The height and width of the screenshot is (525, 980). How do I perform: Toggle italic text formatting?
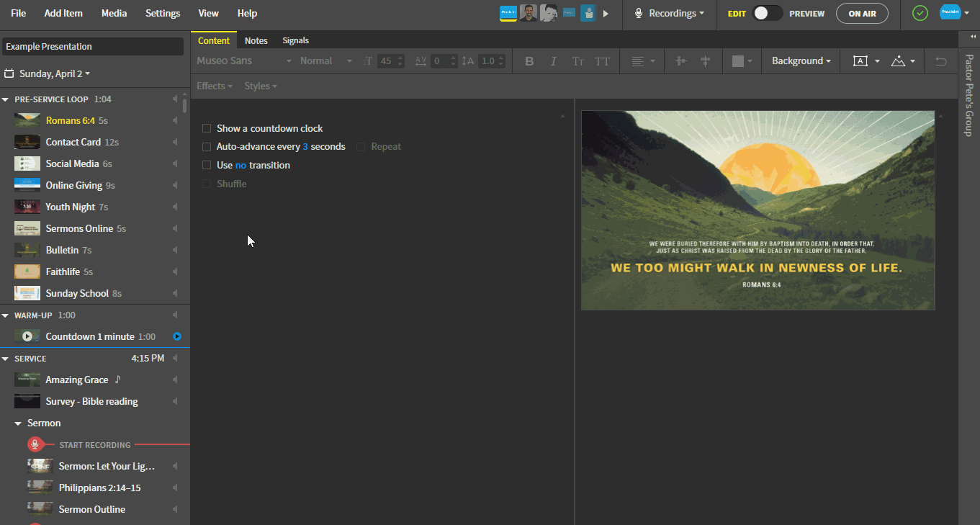[553, 61]
